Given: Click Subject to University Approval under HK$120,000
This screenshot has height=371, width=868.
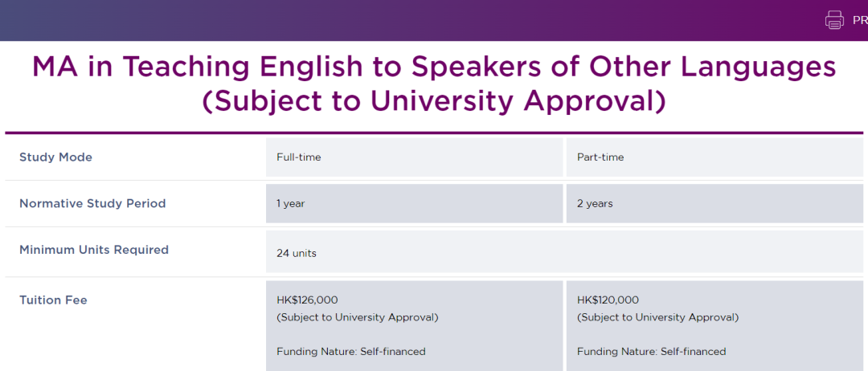Looking at the screenshot, I should pyautogui.click(x=657, y=317).
